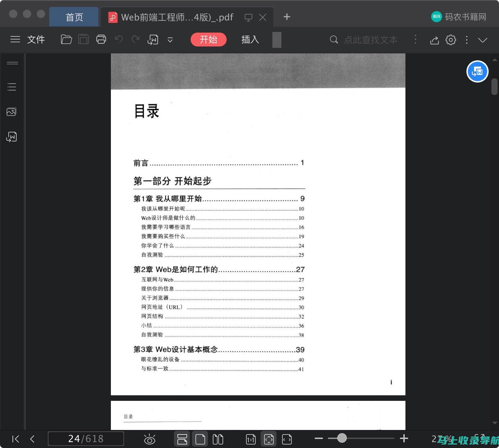Open the hamburger menu next to 文件
The width and height of the screenshot is (499, 448).
tap(15, 40)
